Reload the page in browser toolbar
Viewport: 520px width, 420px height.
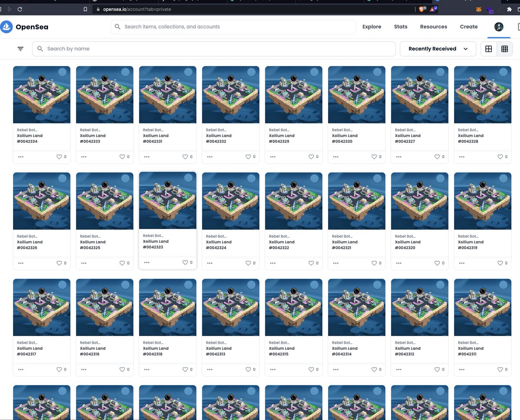point(20,9)
